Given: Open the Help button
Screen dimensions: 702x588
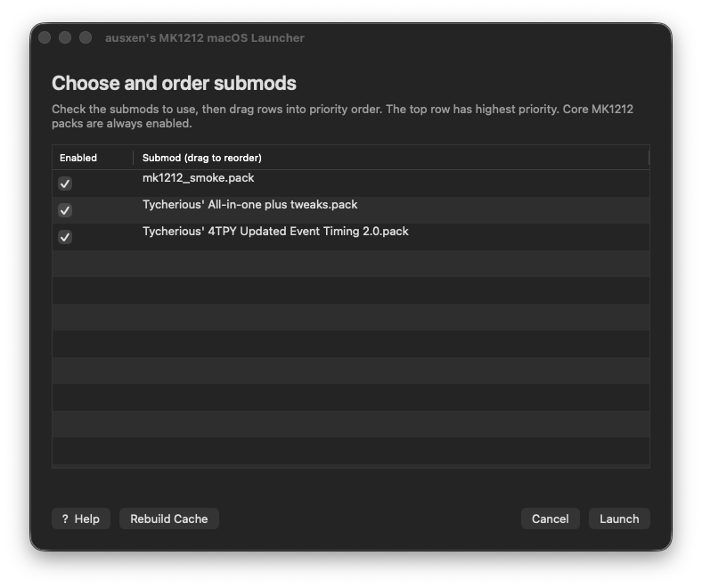Looking at the screenshot, I should point(81,519).
